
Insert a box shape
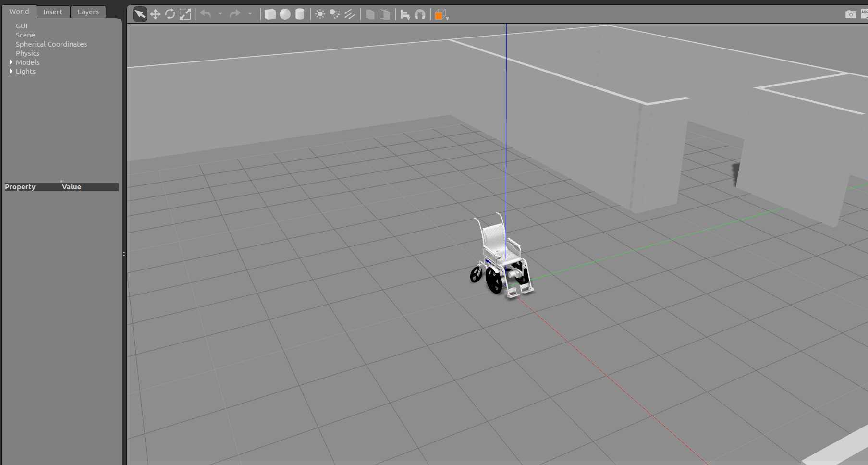pyautogui.click(x=270, y=14)
